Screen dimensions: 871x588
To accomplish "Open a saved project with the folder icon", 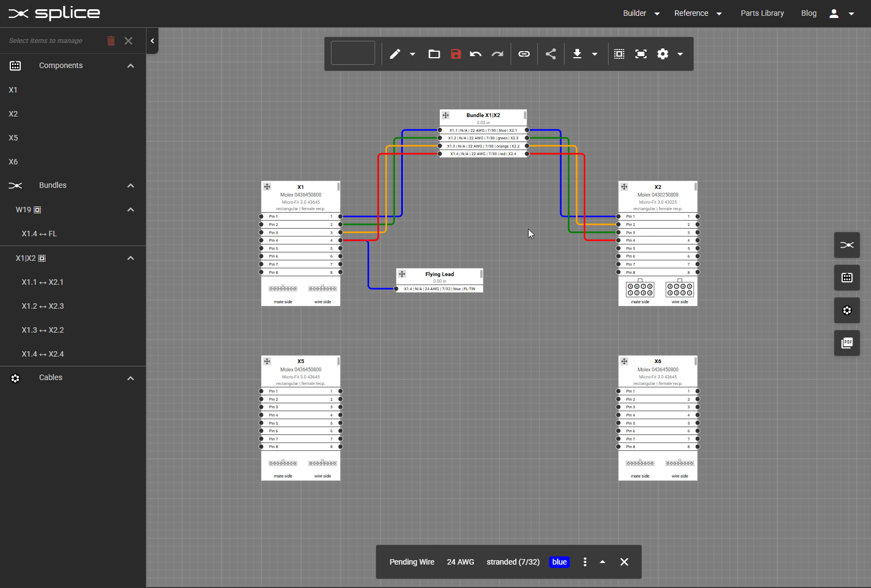I will [x=434, y=54].
